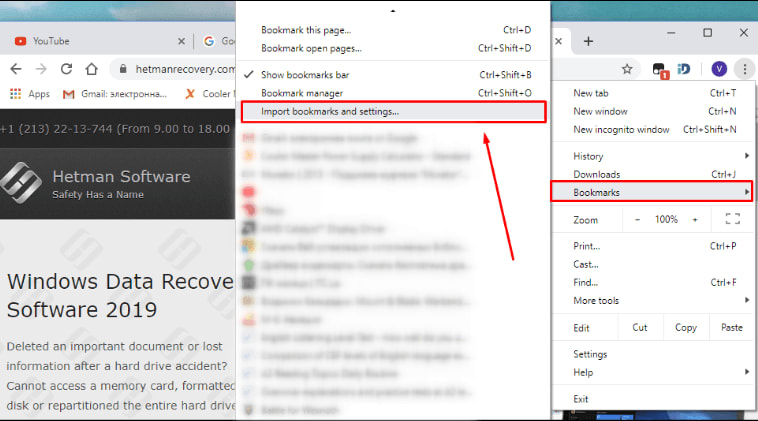Open Downloads from Chrome menu
The width and height of the screenshot is (758, 421).
pyautogui.click(x=654, y=174)
